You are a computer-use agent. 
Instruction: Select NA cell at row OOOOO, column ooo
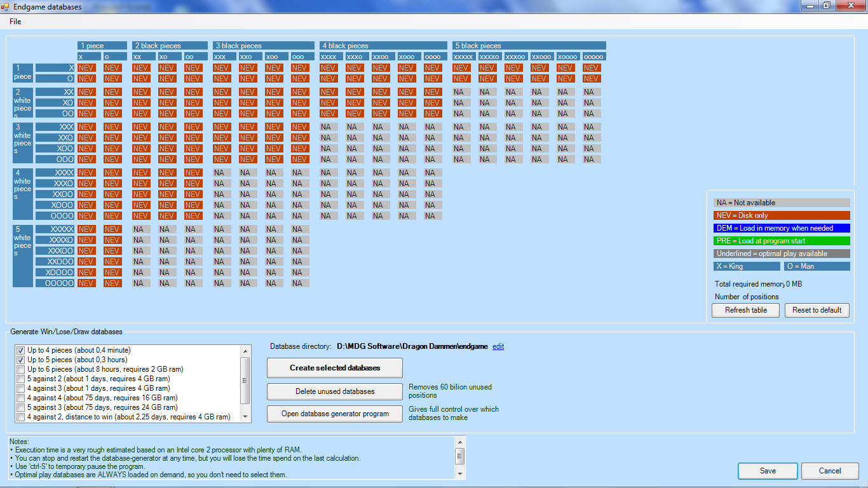(300, 283)
